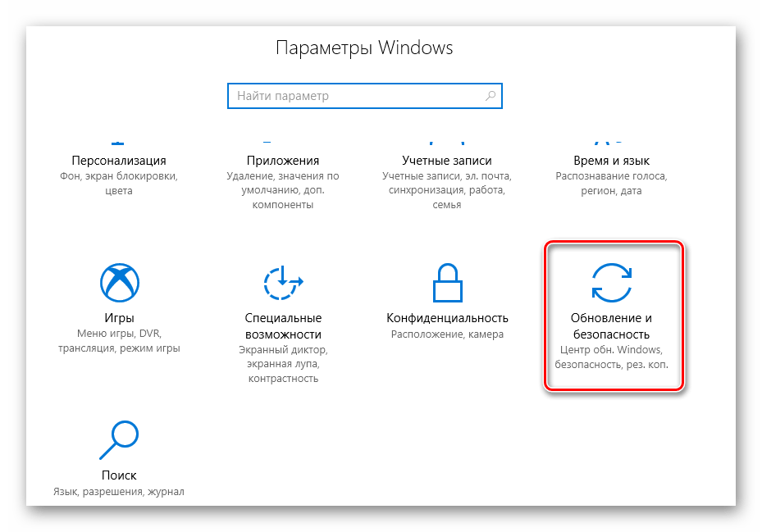Click the Найти параметр search field
This screenshot has height=532, width=762.
[x=364, y=96]
